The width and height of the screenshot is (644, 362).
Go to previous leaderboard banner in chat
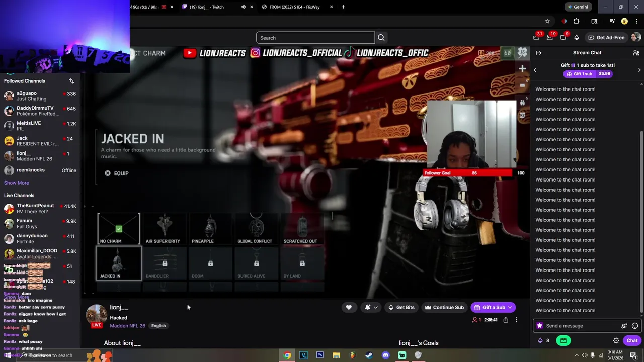tap(535, 70)
